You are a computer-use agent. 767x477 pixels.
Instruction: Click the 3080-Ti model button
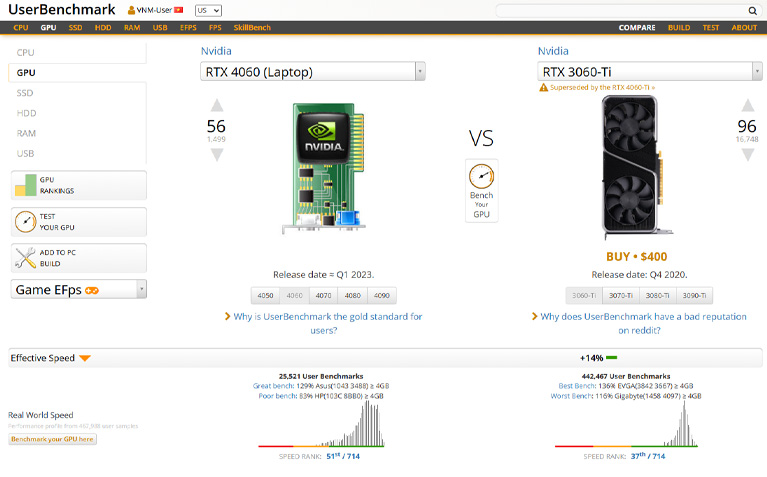(x=657, y=295)
